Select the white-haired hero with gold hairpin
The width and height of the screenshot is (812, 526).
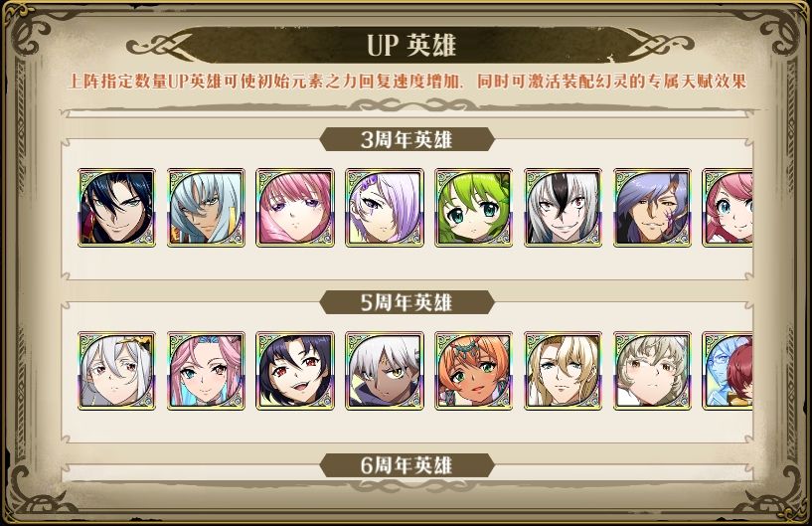[116, 371]
